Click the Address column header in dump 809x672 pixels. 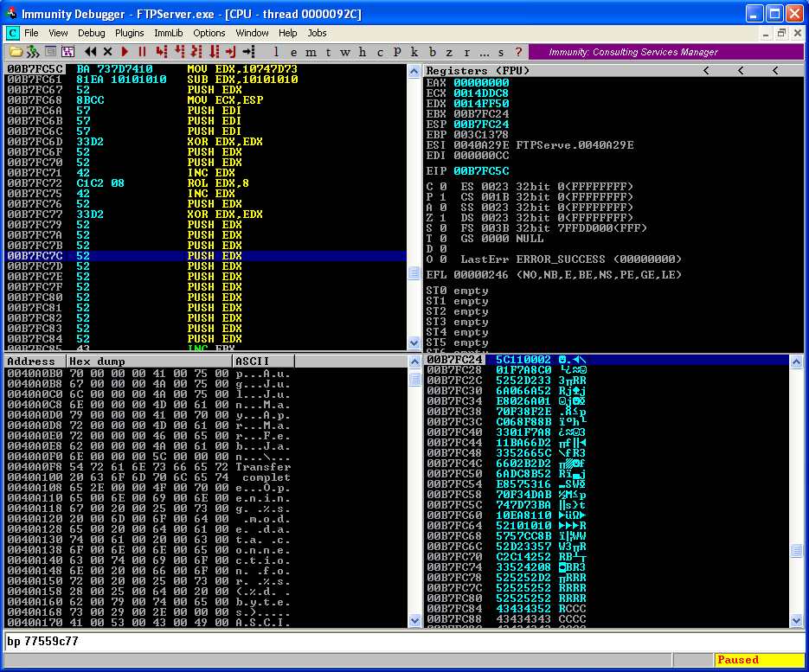[x=35, y=361]
